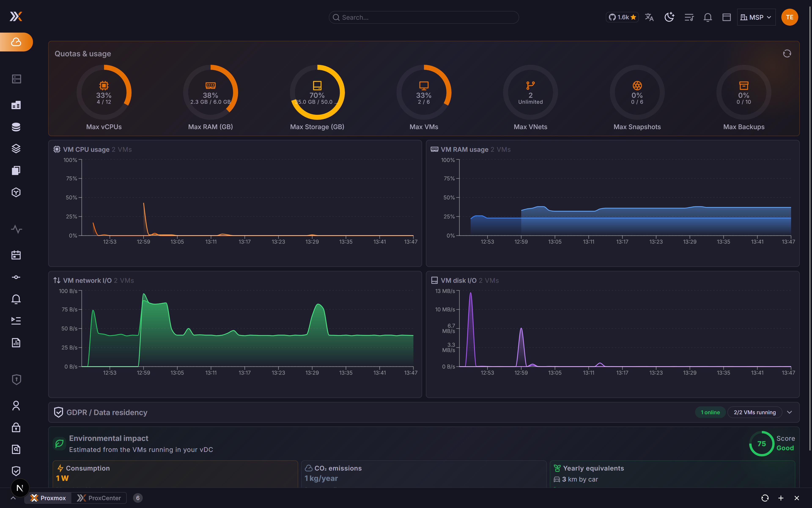812x508 pixels.
Task: Click the reload icon in bottom bar
Action: (x=765, y=498)
